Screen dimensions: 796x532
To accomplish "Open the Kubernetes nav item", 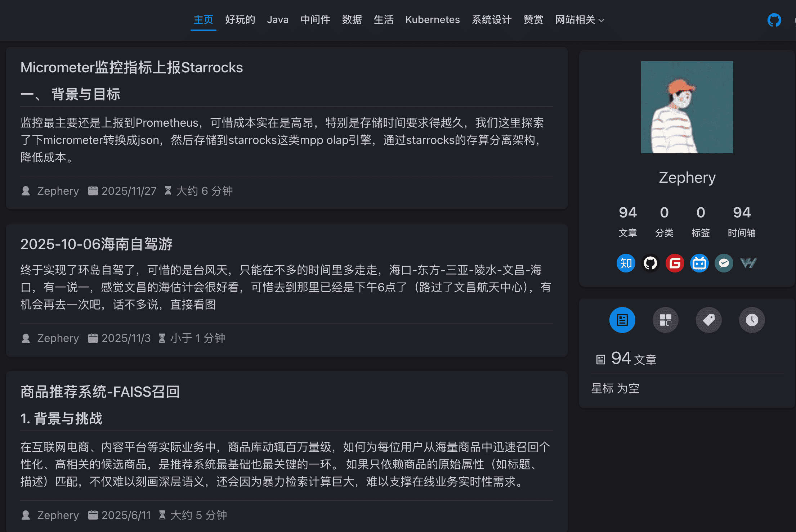I will pos(433,20).
